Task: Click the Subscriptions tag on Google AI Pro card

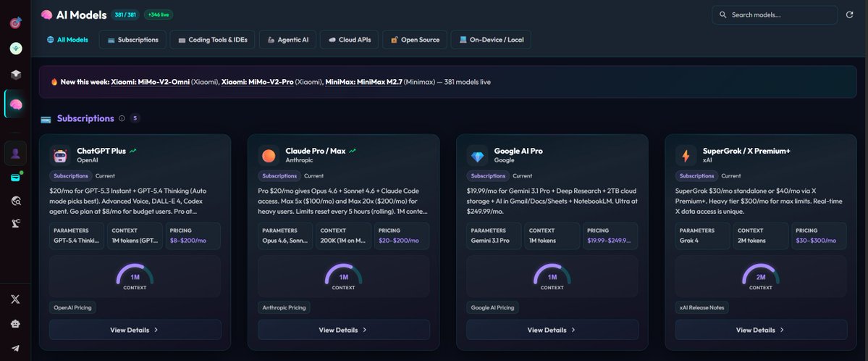Action: (488, 175)
